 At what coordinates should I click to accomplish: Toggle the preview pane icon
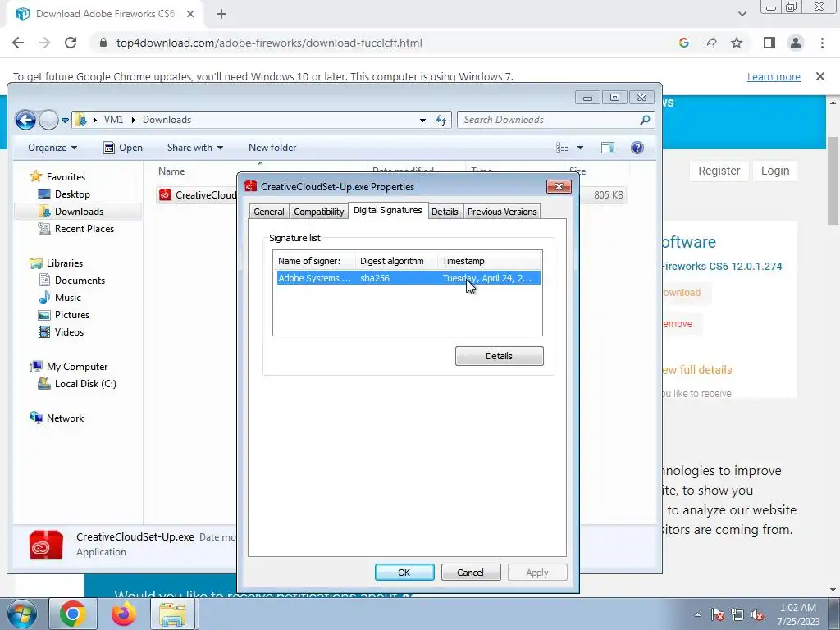click(x=608, y=148)
